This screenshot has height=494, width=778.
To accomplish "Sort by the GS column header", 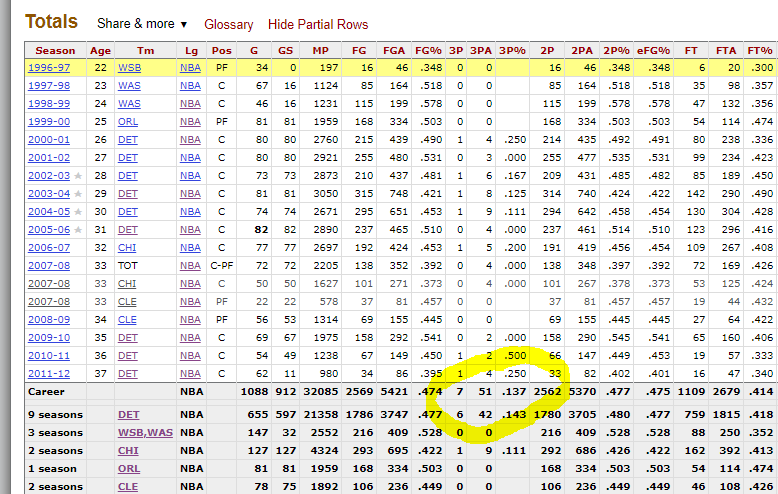I will coord(285,51).
